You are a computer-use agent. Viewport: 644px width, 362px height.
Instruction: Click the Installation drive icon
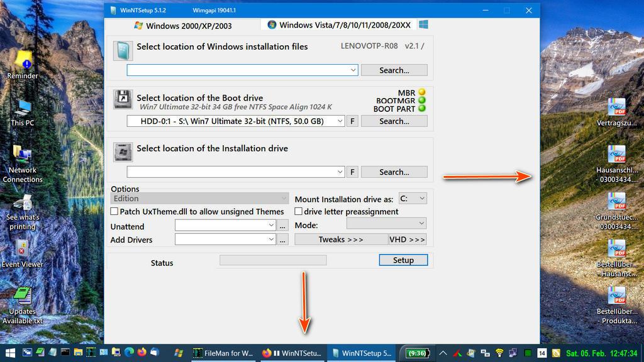(123, 151)
